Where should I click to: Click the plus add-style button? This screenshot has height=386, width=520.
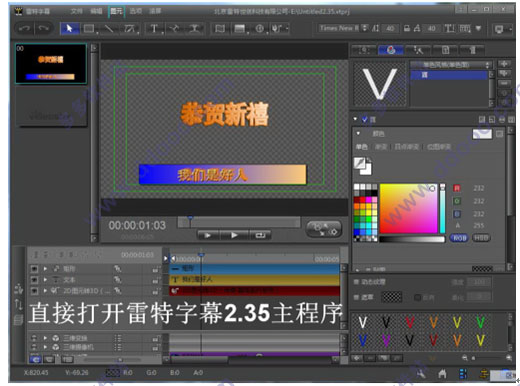click(x=504, y=63)
